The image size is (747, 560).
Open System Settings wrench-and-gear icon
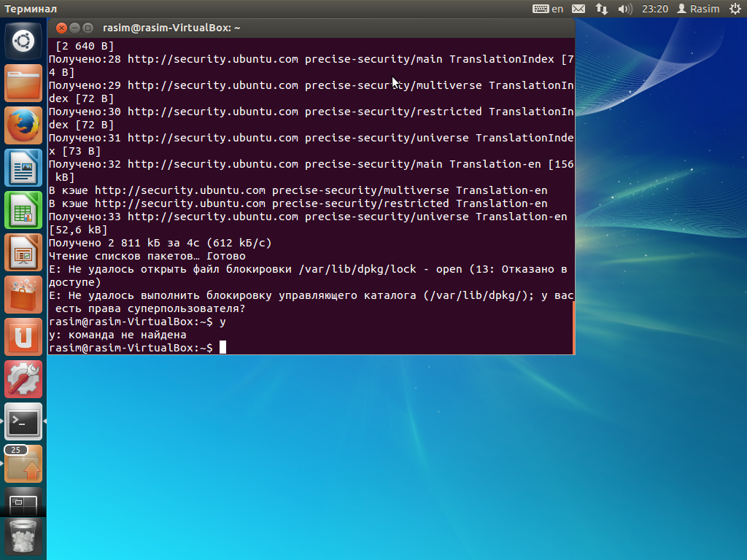[x=23, y=379]
